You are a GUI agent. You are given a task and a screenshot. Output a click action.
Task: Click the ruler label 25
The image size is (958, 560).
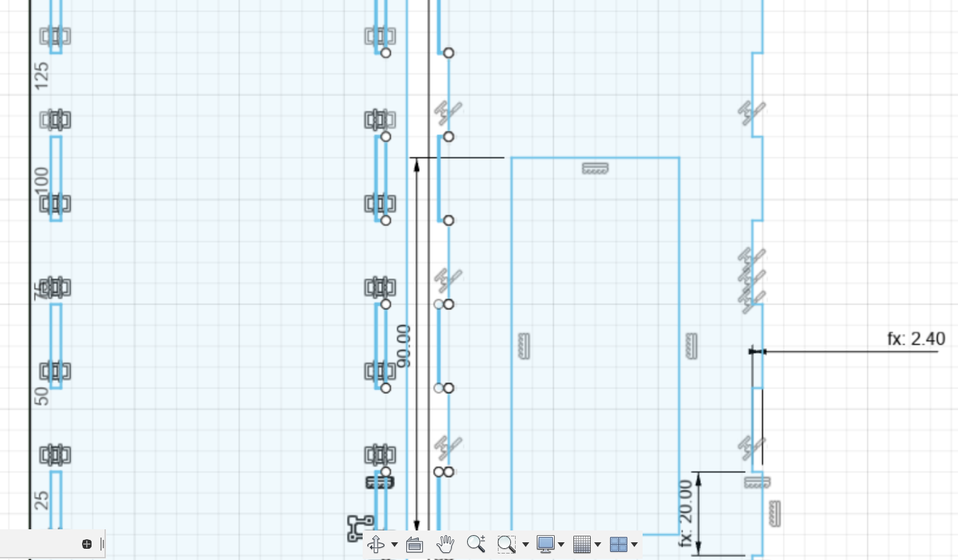[41, 500]
